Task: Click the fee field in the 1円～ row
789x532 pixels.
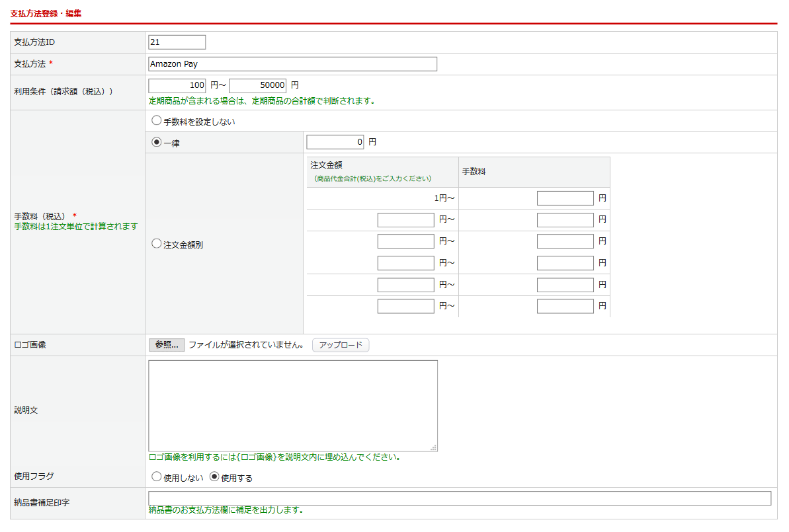Action: 565,198
